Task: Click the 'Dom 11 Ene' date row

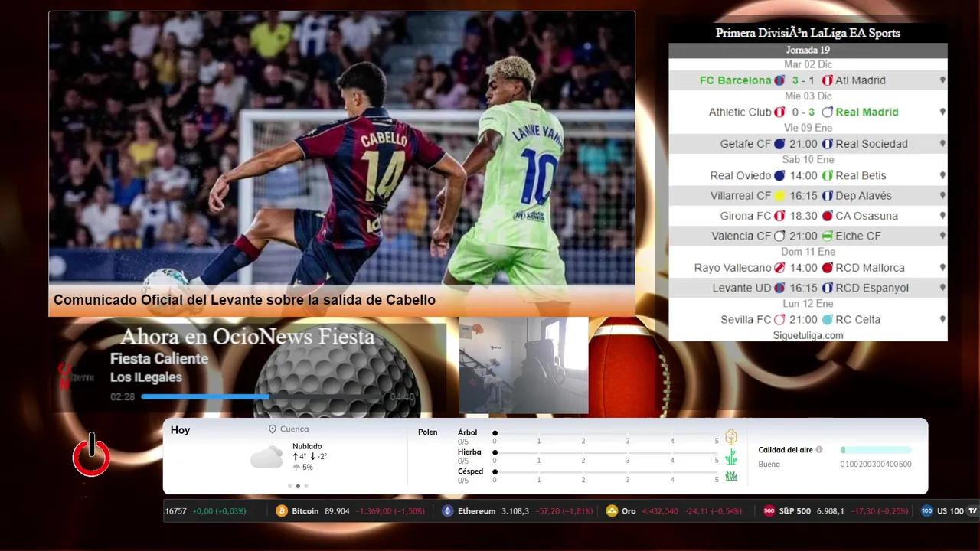Action: tap(808, 252)
